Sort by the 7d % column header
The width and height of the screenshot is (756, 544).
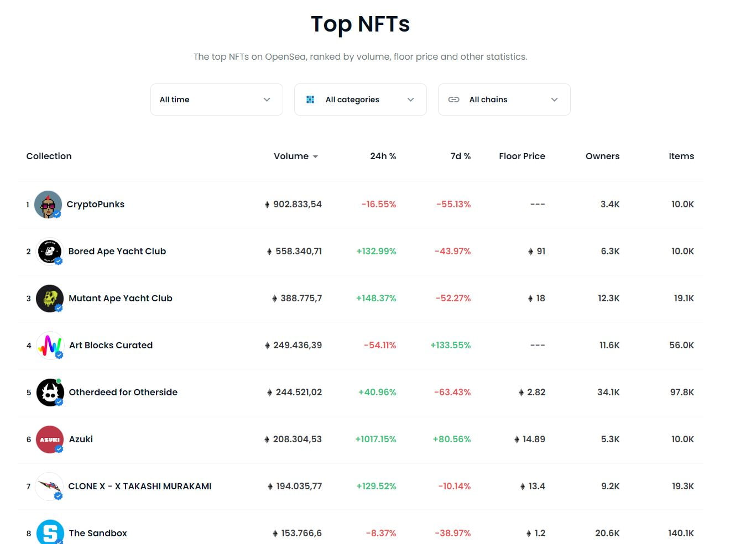click(461, 156)
